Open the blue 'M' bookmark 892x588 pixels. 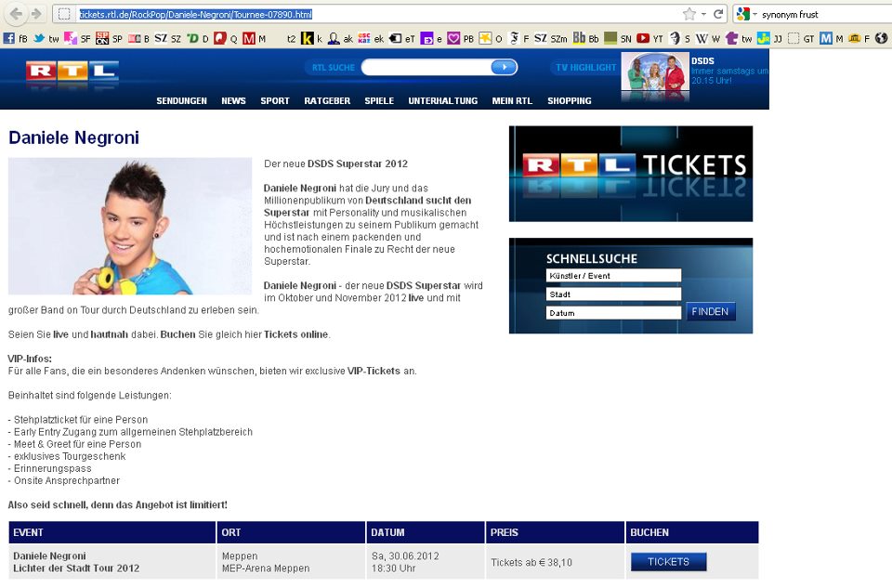coord(831,39)
